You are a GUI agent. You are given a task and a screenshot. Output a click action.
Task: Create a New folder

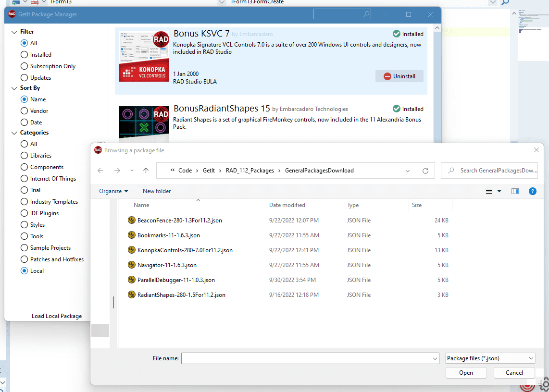click(x=157, y=191)
